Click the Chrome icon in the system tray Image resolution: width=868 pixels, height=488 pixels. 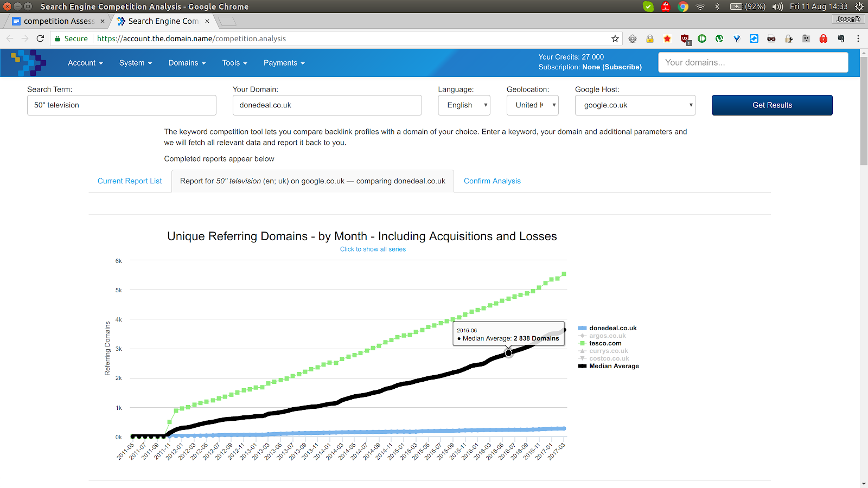click(683, 7)
